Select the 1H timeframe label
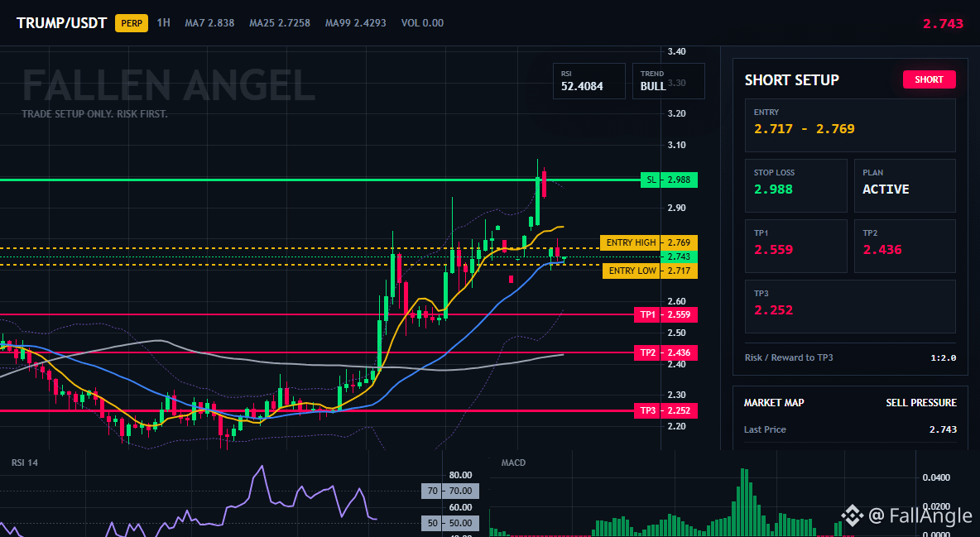The height and width of the screenshot is (537, 980). (163, 22)
